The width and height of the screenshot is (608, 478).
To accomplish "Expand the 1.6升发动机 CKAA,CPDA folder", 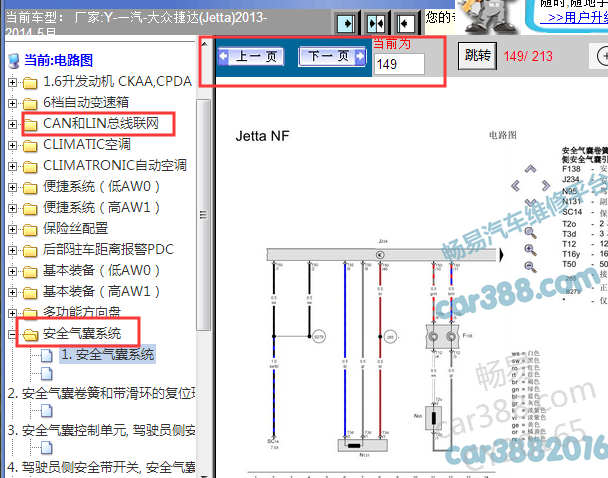I will click(12, 82).
